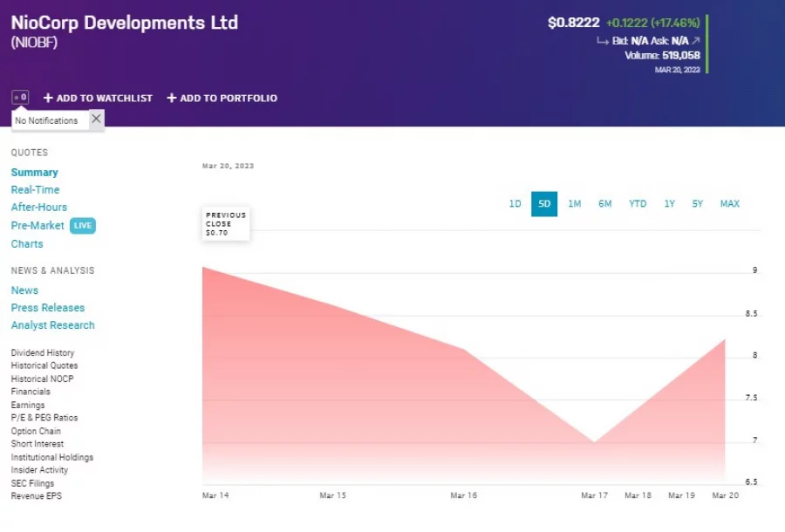The image size is (785, 532).
Task: Go to Real-Time quotes
Action: [x=36, y=189]
